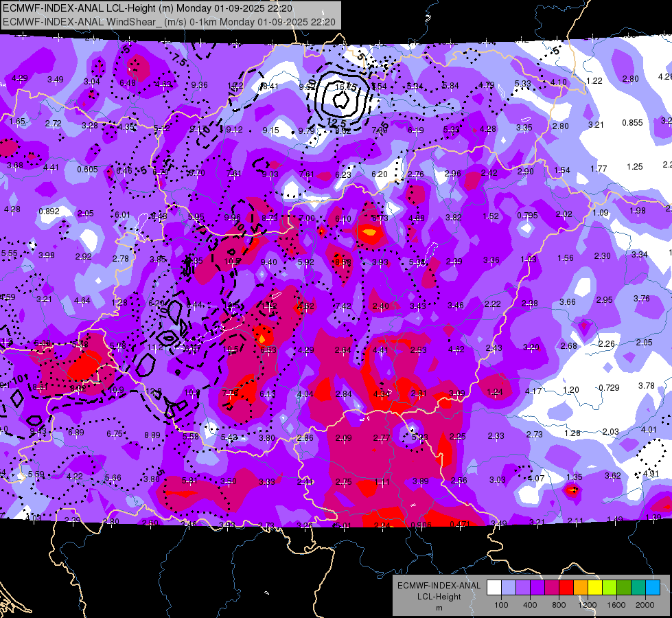
Task: Click the dark green legend swatch
Action: (x=624, y=588)
